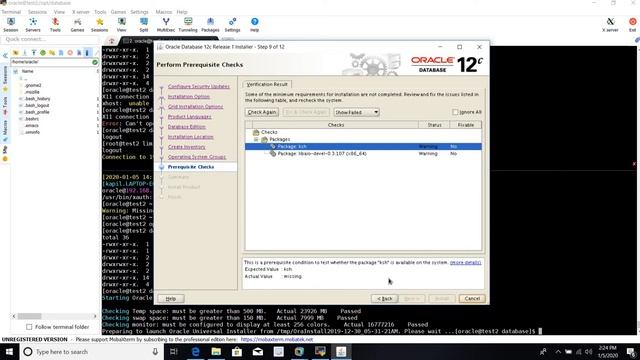Click the green go button beside the path field
The image size is (640, 360).
pyautogui.click(x=95, y=62)
